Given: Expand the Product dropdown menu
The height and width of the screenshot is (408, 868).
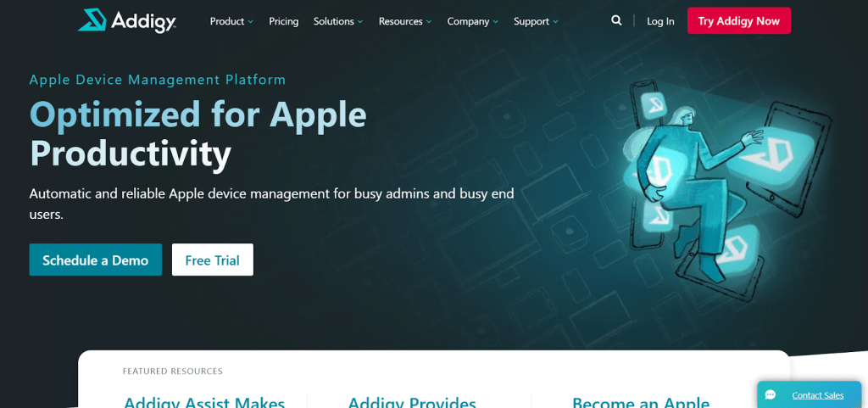Looking at the screenshot, I should coord(231,21).
